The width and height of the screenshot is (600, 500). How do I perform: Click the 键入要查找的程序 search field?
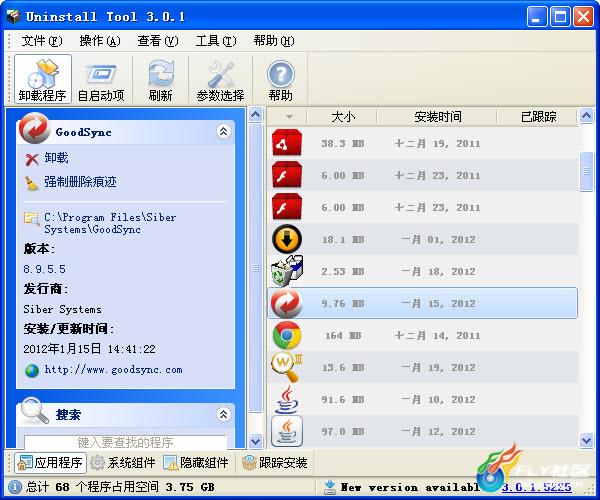coord(126,442)
